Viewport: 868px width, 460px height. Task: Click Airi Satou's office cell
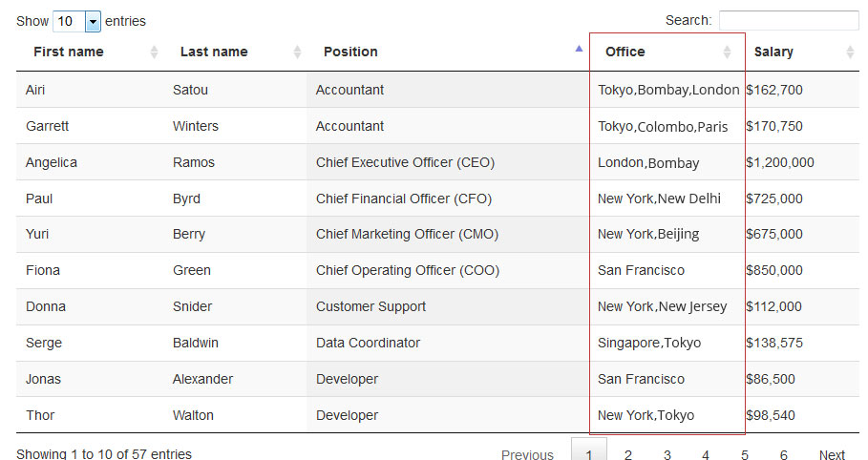[667, 90]
